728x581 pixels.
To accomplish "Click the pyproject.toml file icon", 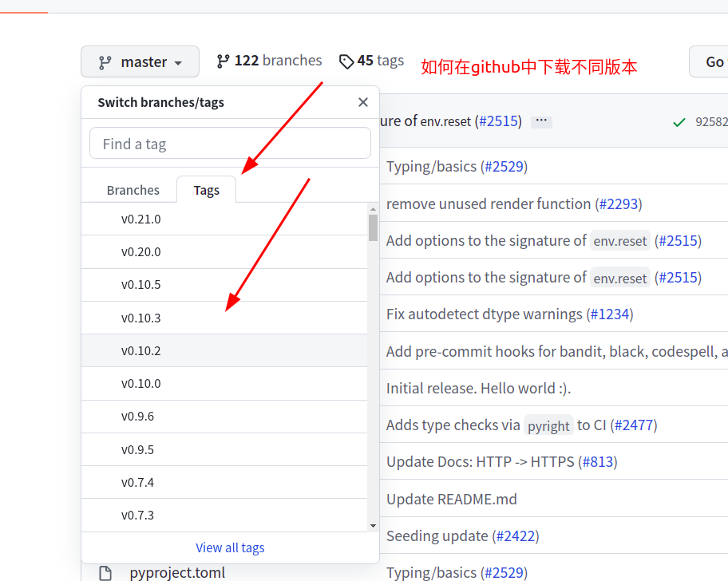I will pyautogui.click(x=105, y=573).
